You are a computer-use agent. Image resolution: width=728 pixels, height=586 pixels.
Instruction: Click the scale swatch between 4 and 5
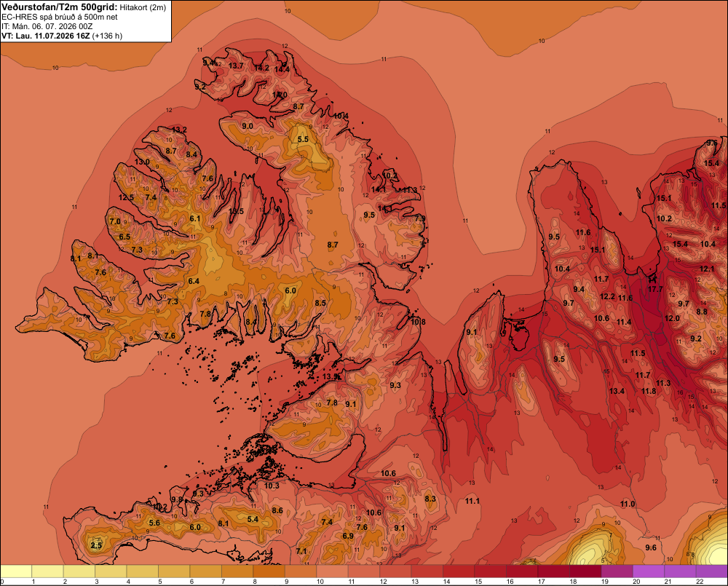(x=143, y=571)
